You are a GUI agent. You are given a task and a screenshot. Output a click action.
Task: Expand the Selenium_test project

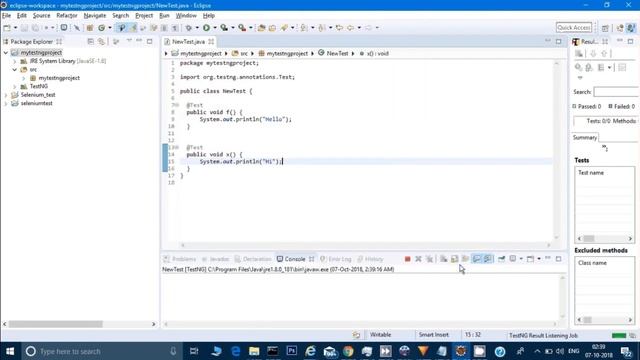tap(6, 95)
